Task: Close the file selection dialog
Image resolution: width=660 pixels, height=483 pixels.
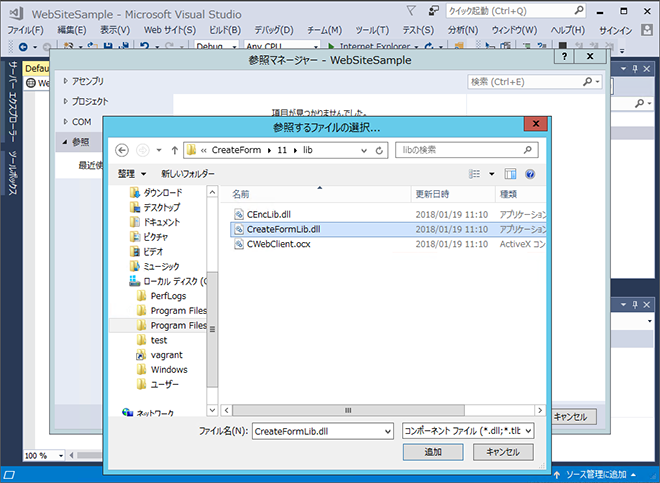Action: pyautogui.click(x=536, y=123)
